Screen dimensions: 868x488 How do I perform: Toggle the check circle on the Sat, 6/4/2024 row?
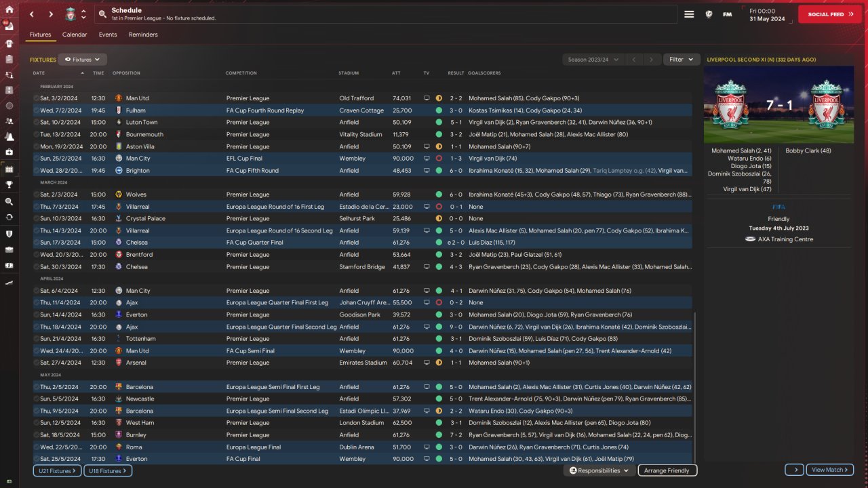[x=37, y=291]
